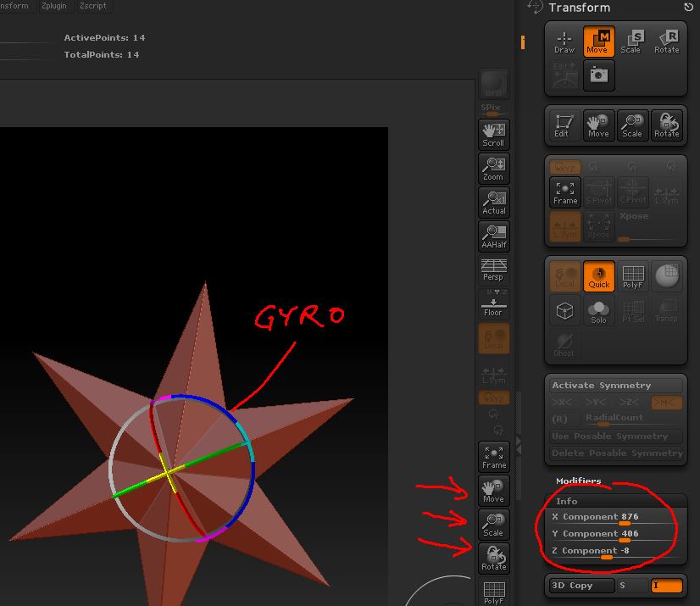Click the grid sphere icon next to PolyF
Viewport: 700px width, 606px height.
pyautogui.click(x=666, y=276)
